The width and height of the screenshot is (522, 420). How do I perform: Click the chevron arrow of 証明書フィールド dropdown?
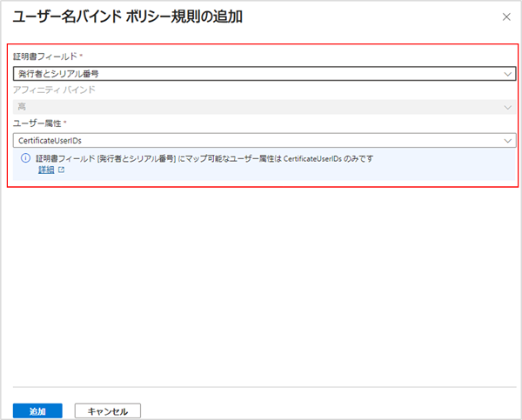508,74
